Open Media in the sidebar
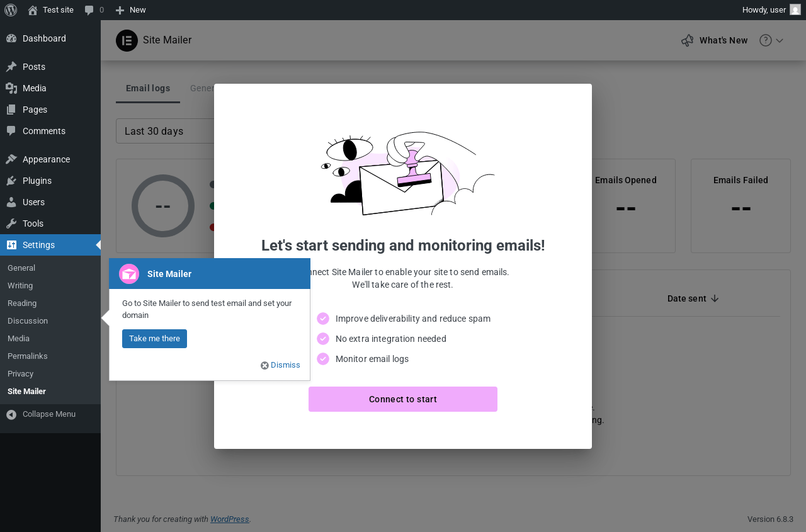806x532 pixels. point(50,88)
